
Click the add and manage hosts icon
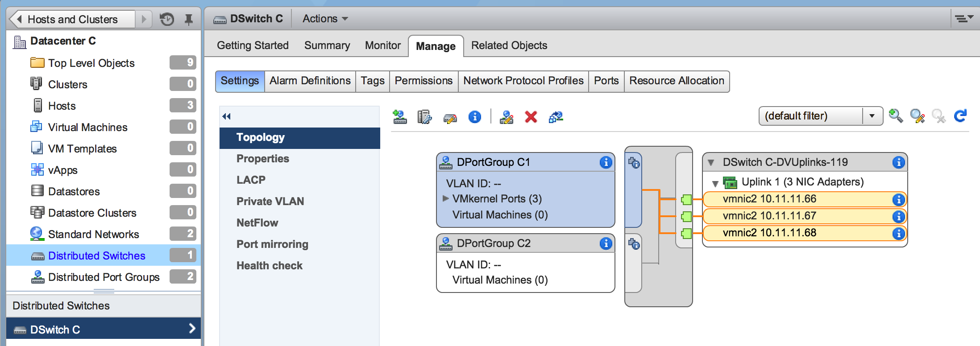424,117
